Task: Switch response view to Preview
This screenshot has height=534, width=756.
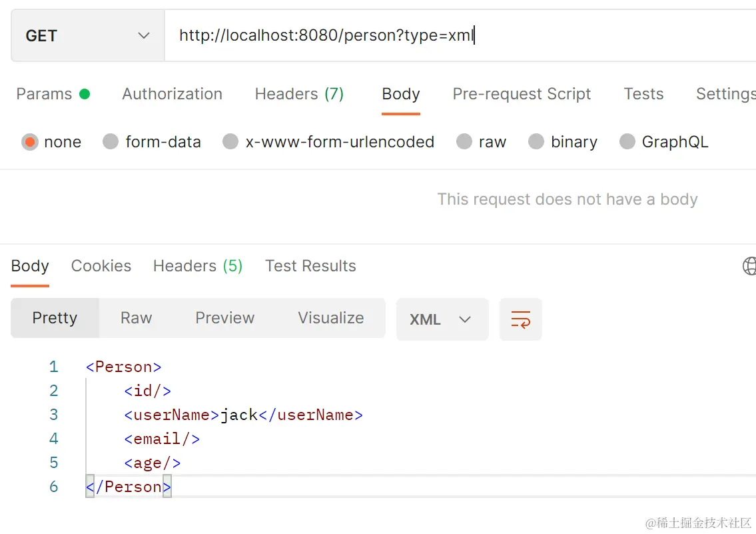Action: tap(224, 319)
